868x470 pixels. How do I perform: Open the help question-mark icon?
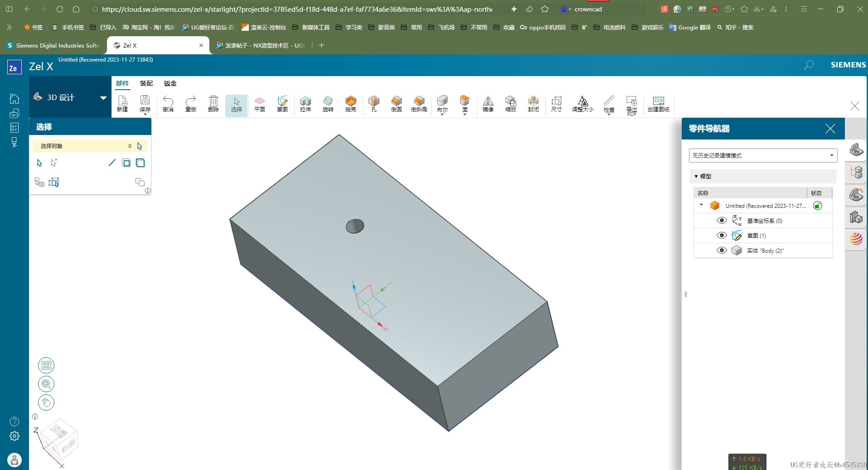(x=15, y=422)
